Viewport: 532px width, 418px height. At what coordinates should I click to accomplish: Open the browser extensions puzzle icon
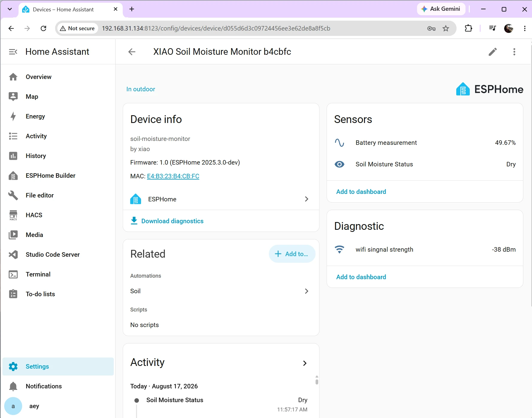tap(469, 28)
